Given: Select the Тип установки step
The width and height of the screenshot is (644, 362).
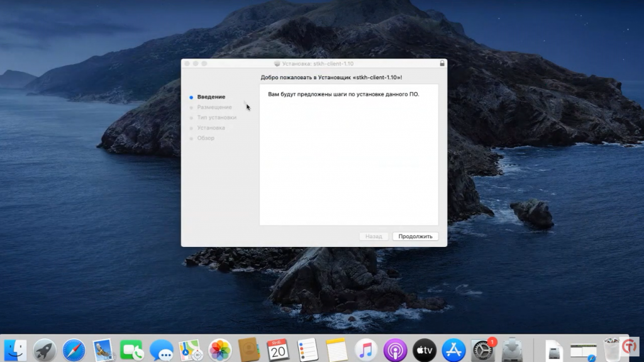Looking at the screenshot, I should [x=217, y=118].
